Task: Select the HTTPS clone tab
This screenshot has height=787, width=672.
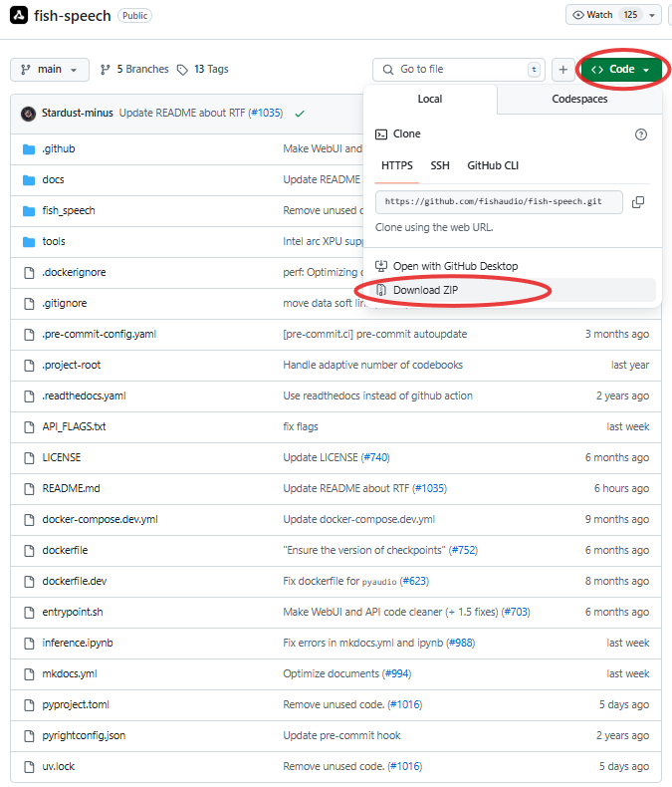Action: (397, 165)
